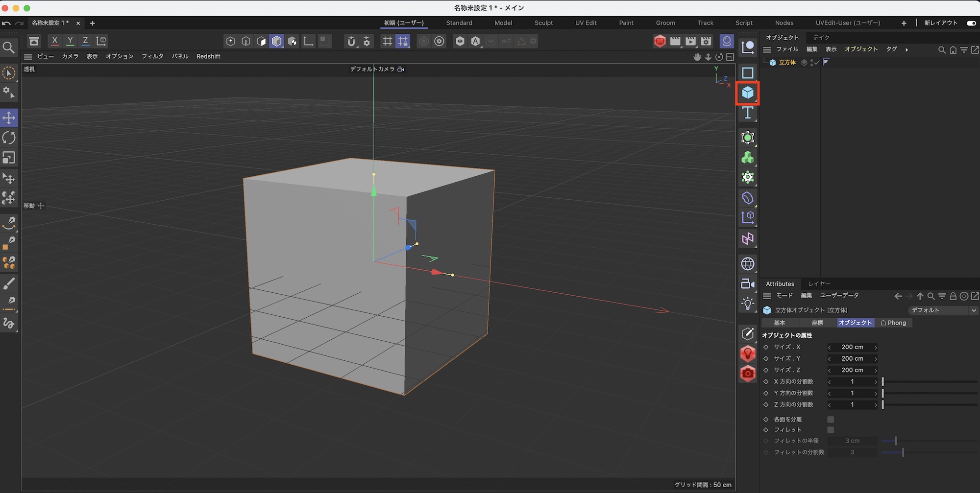Activate the Rotate tool
This screenshot has height=493, width=980.
point(9,138)
